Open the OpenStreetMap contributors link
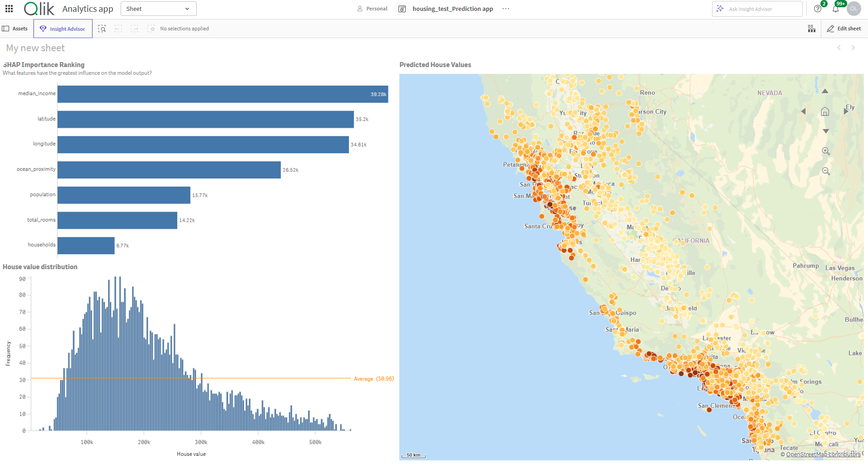The image size is (868, 464). click(x=823, y=454)
